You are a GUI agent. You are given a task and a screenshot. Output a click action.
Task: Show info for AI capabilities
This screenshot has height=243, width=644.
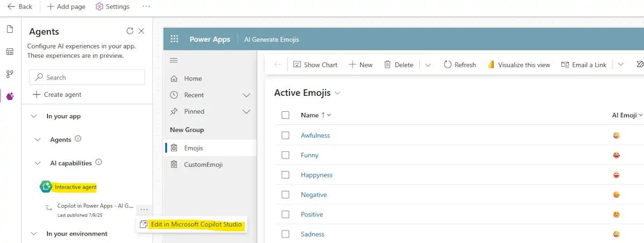click(99, 162)
